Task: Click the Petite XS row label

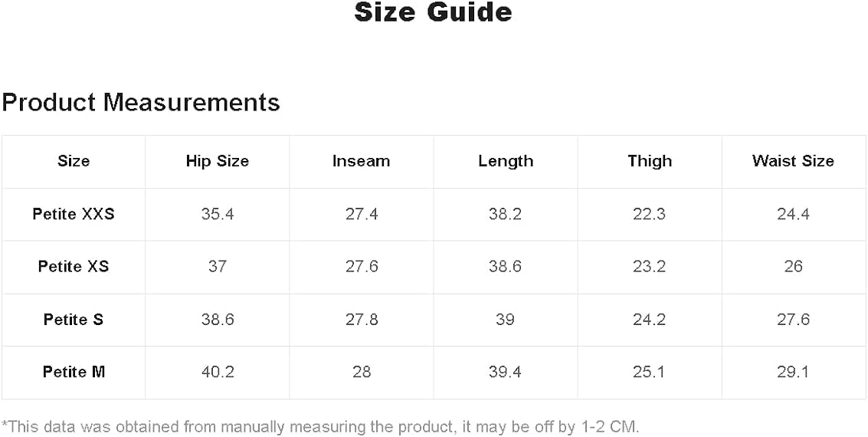Action: (74, 267)
